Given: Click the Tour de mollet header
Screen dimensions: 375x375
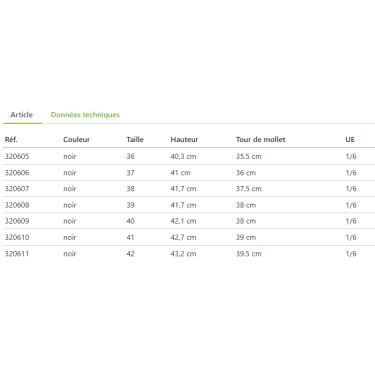Looking at the screenshot, I should 261,139.
